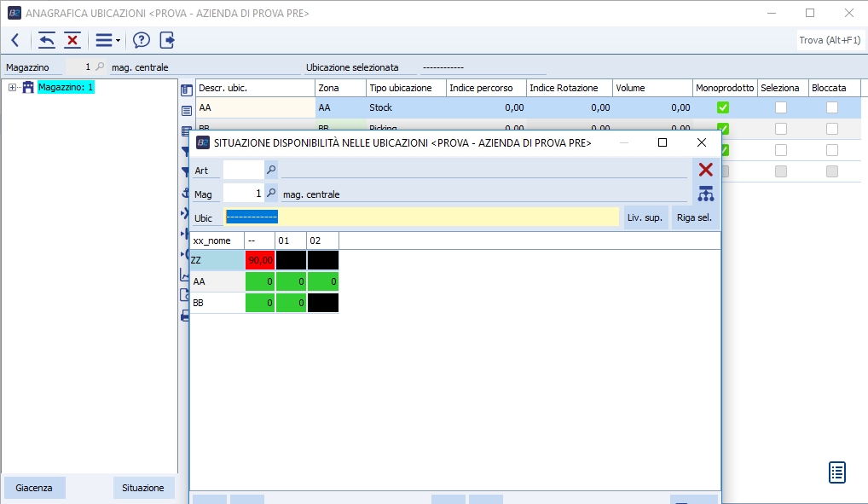Click the Giacenza button

pyautogui.click(x=34, y=488)
